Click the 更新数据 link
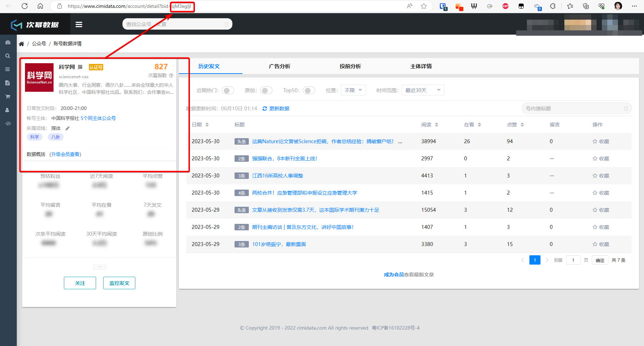The image size is (644, 346). pyautogui.click(x=276, y=109)
